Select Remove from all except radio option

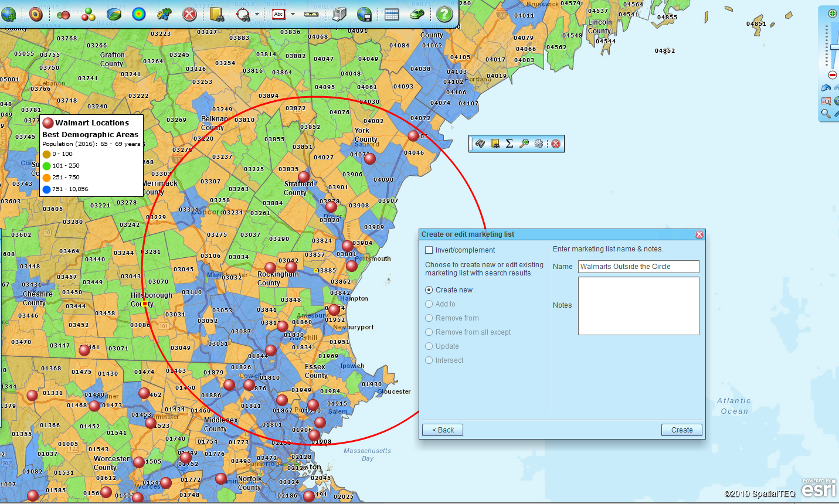(429, 332)
